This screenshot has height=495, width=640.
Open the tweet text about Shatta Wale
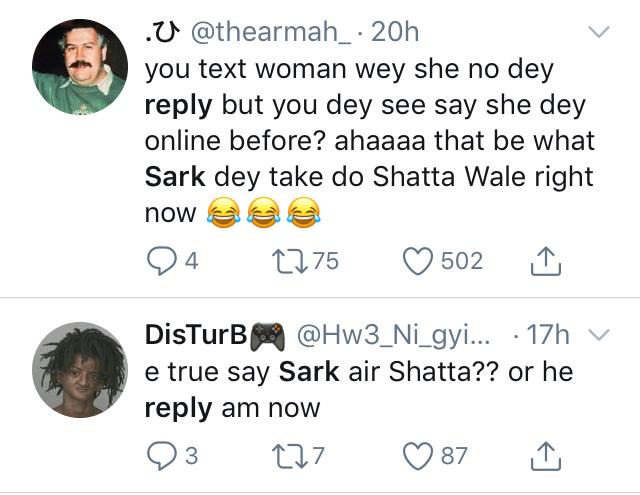click(x=369, y=141)
